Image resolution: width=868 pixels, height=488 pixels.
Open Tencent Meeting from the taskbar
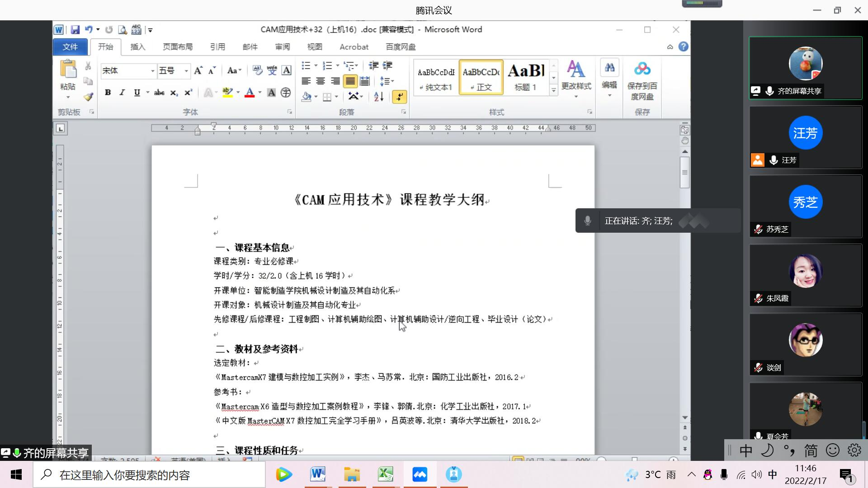click(x=420, y=474)
